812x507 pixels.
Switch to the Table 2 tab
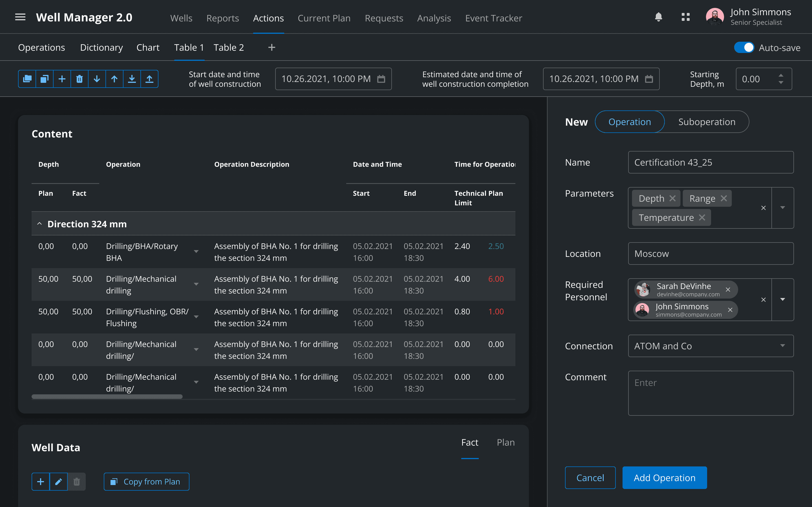click(228, 48)
